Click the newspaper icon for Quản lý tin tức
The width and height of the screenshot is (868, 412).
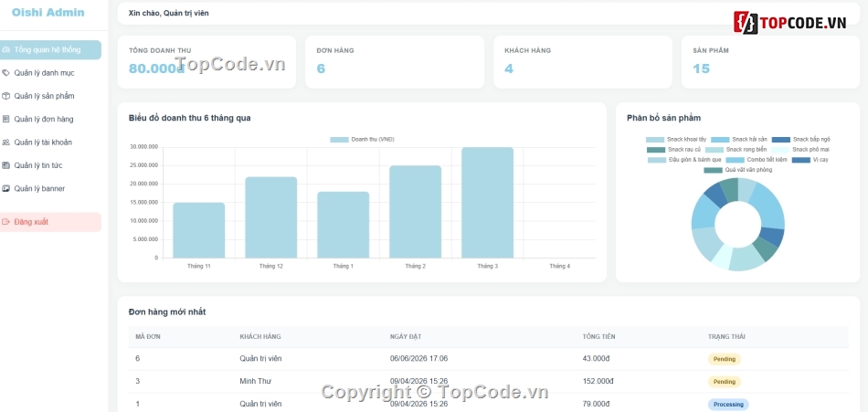[6, 165]
